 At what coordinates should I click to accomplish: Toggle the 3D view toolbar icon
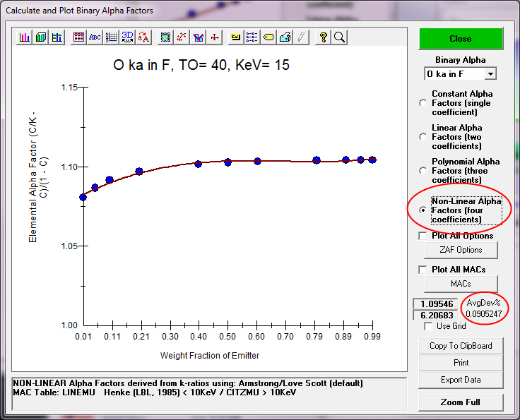click(x=128, y=37)
